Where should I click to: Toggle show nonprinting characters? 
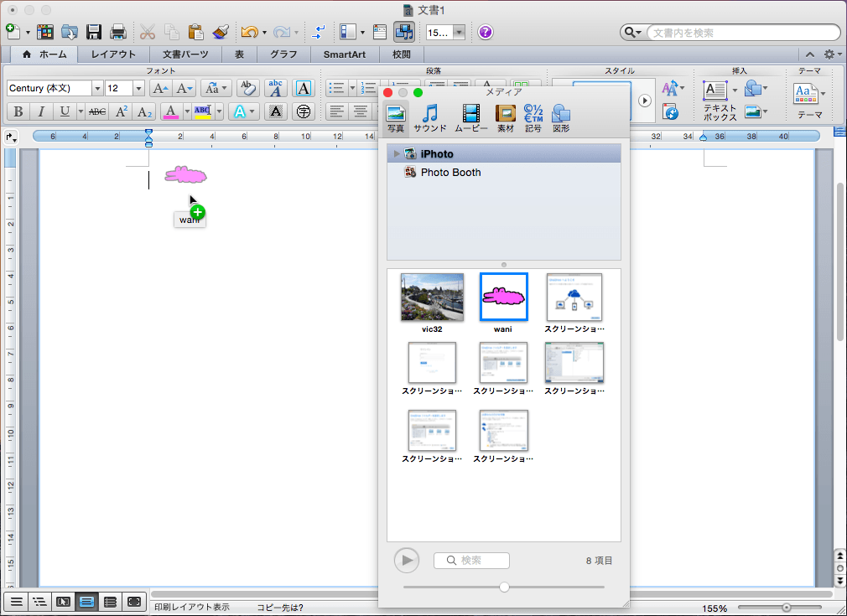point(318,33)
